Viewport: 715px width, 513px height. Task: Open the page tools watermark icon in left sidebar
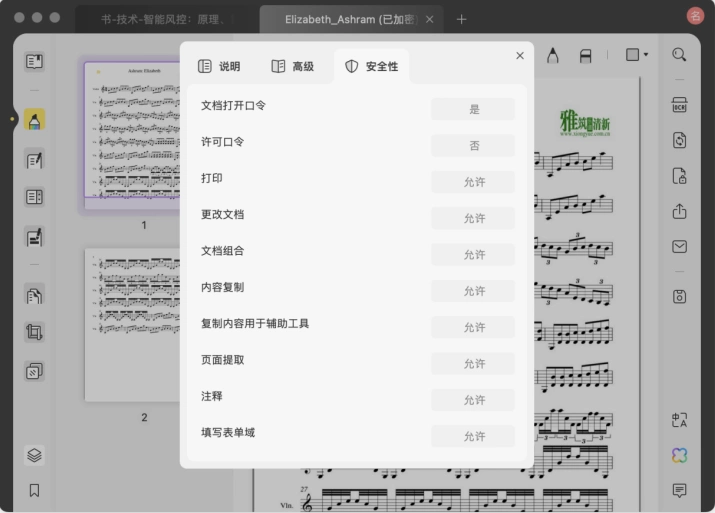pos(34,371)
